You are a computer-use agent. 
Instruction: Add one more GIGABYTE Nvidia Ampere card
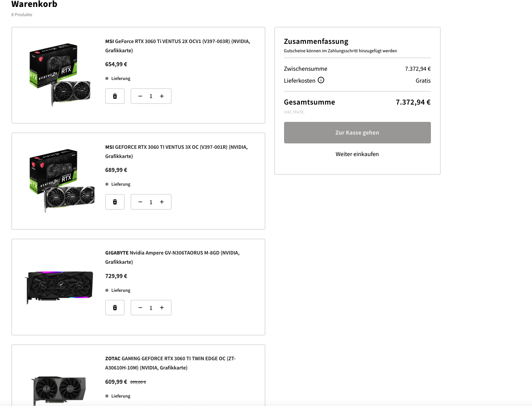tap(162, 308)
